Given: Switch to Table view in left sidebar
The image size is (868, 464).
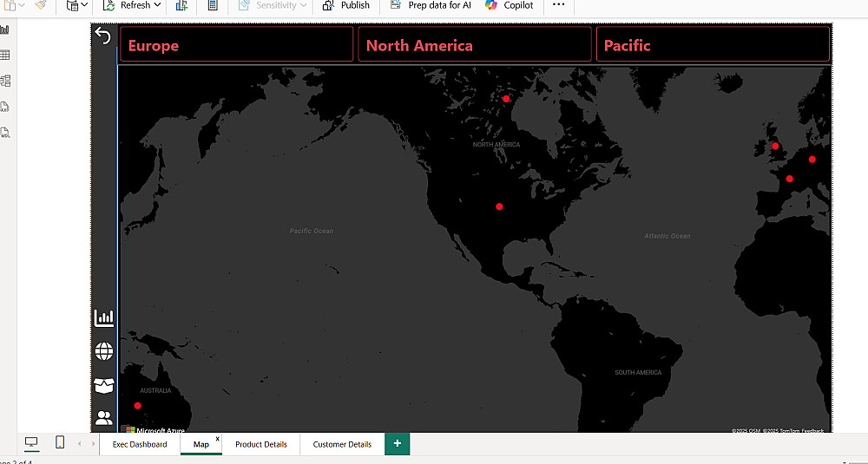Looking at the screenshot, I should [x=5, y=55].
